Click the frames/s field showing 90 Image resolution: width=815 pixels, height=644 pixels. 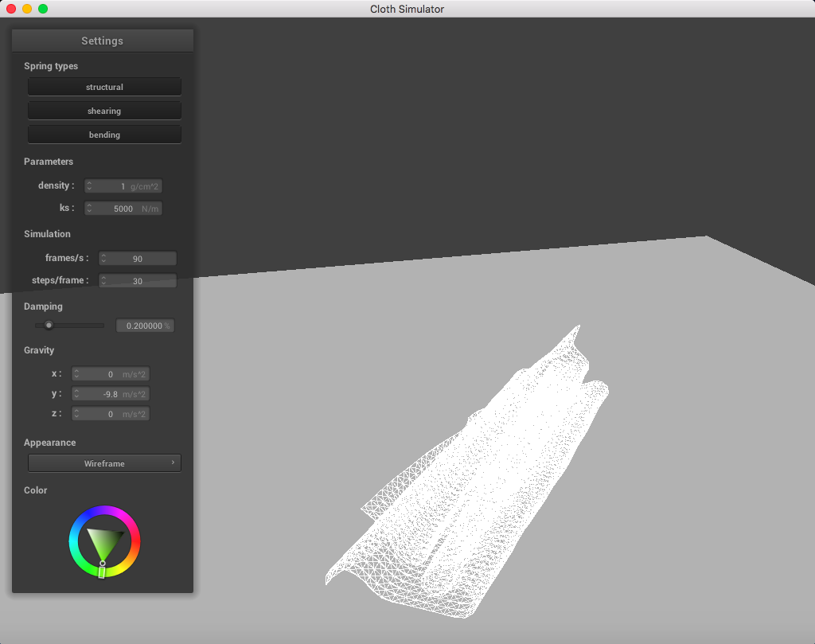[x=138, y=259]
